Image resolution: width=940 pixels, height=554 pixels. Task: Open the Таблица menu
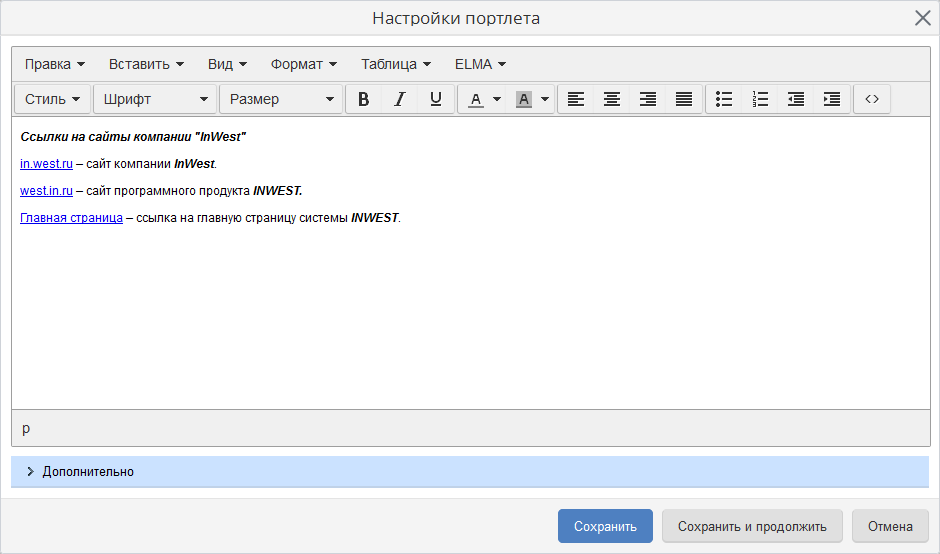pyautogui.click(x=396, y=64)
